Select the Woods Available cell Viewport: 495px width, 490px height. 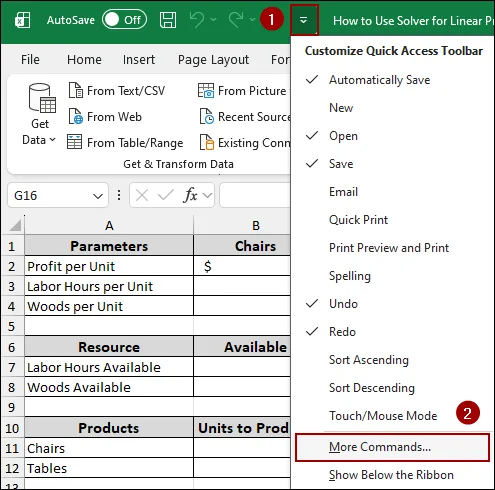tap(109, 387)
